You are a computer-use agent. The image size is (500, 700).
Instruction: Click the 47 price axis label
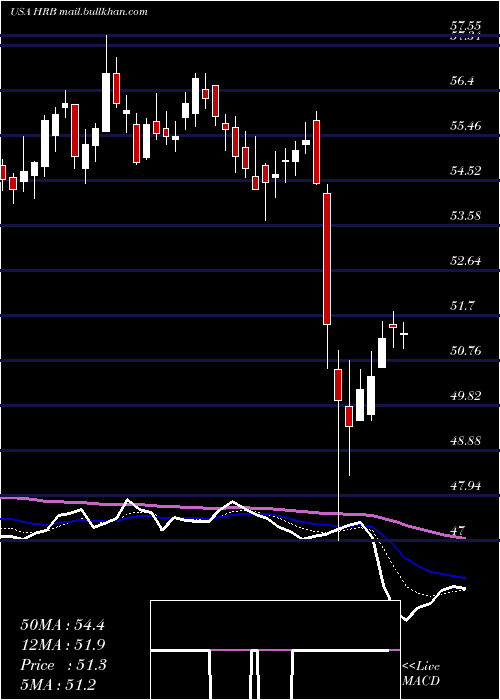coord(458,531)
